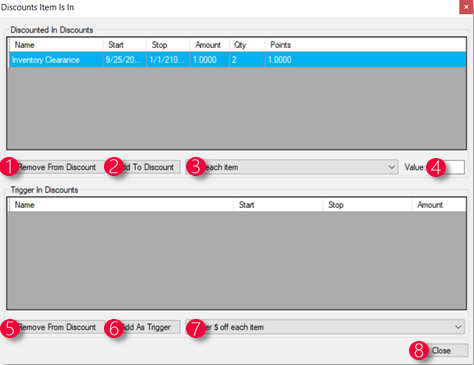The height and width of the screenshot is (365, 474).
Task: Click the Stop header in Trigger list
Action: click(x=368, y=205)
